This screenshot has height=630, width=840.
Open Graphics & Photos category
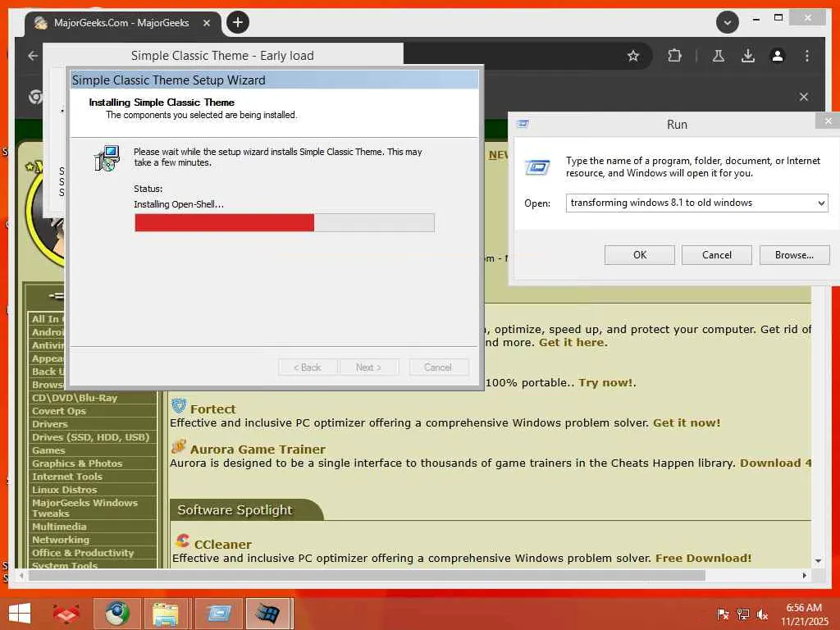point(77,463)
